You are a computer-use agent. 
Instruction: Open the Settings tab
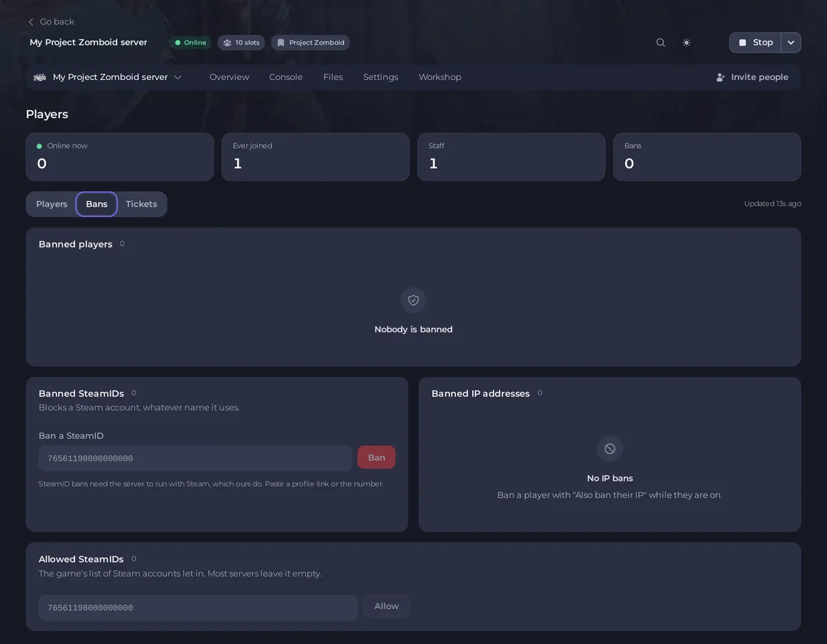380,77
